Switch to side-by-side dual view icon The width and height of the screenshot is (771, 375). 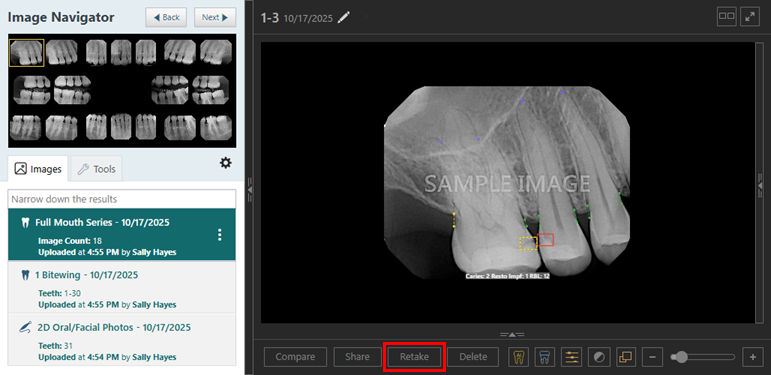tap(727, 16)
